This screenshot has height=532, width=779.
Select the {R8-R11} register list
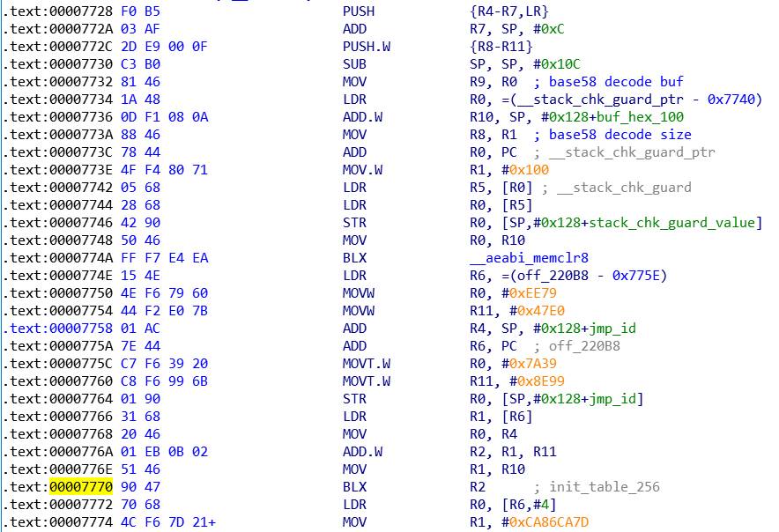coord(501,47)
